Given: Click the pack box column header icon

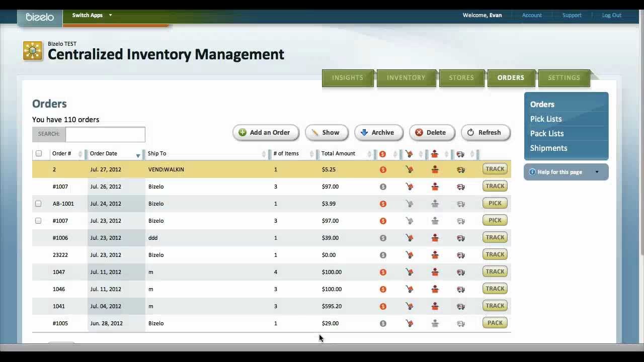Looking at the screenshot, I should click(435, 154).
